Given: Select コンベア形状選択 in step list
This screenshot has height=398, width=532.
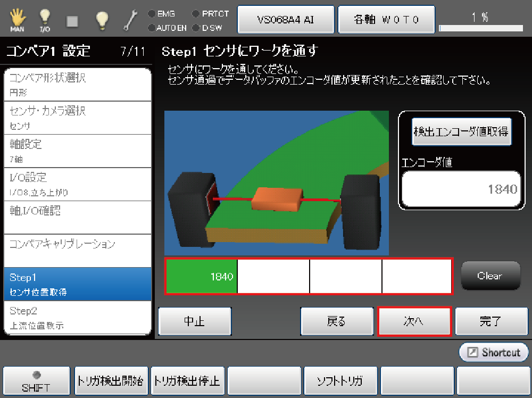Looking at the screenshot, I should pos(77,85).
